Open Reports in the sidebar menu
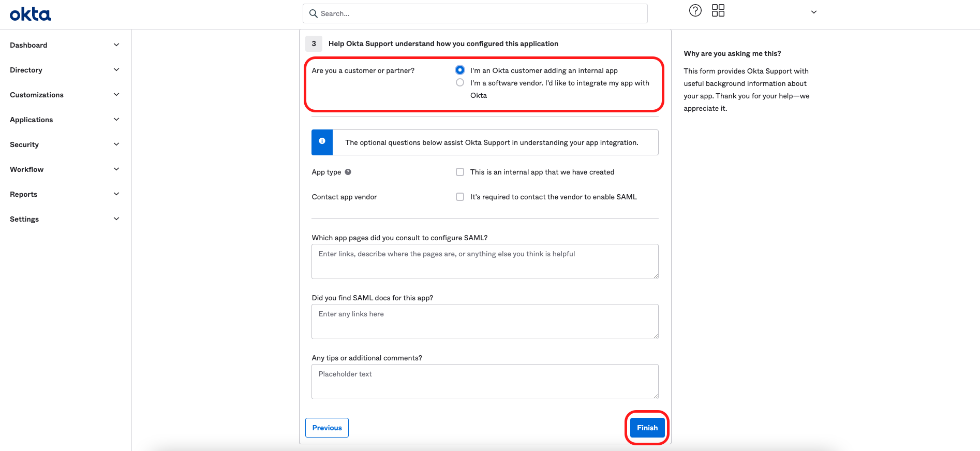The height and width of the screenshot is (451, 980). click(x=24, y=194)
